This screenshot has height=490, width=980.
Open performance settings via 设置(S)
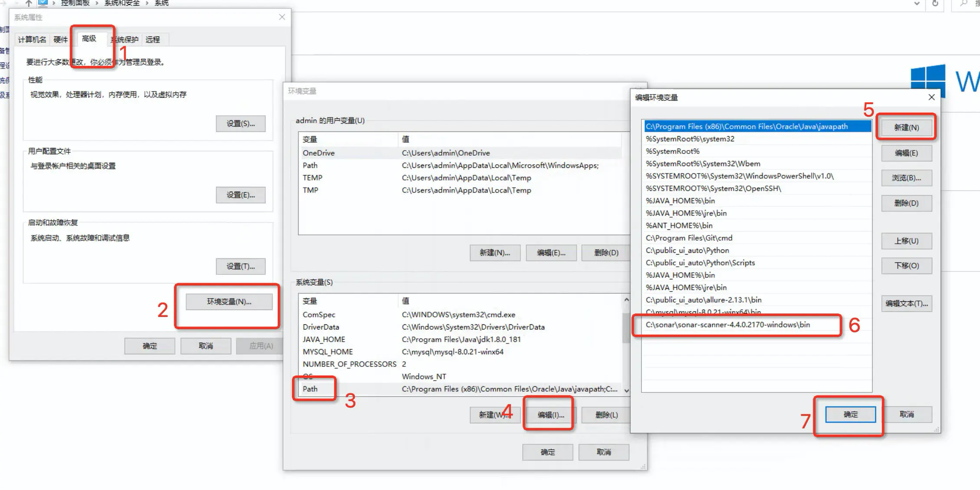(241, 124)
